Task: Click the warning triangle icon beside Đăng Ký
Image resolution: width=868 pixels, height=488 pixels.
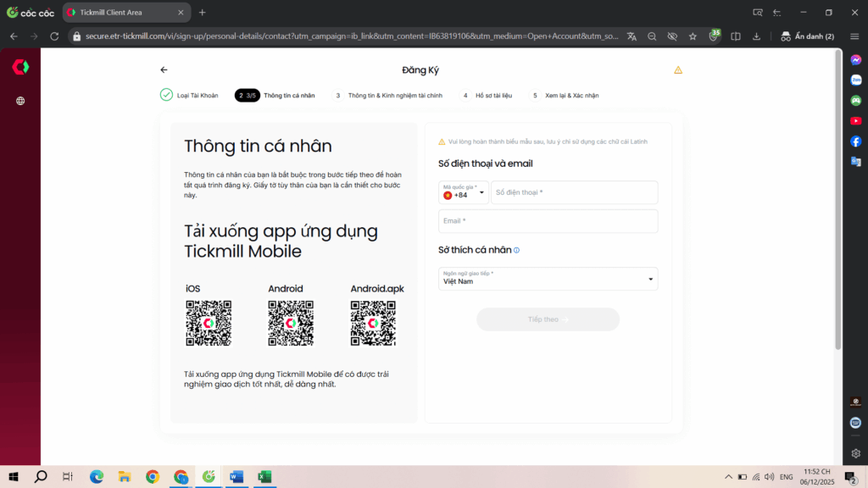Action: (x=677, y=69)
